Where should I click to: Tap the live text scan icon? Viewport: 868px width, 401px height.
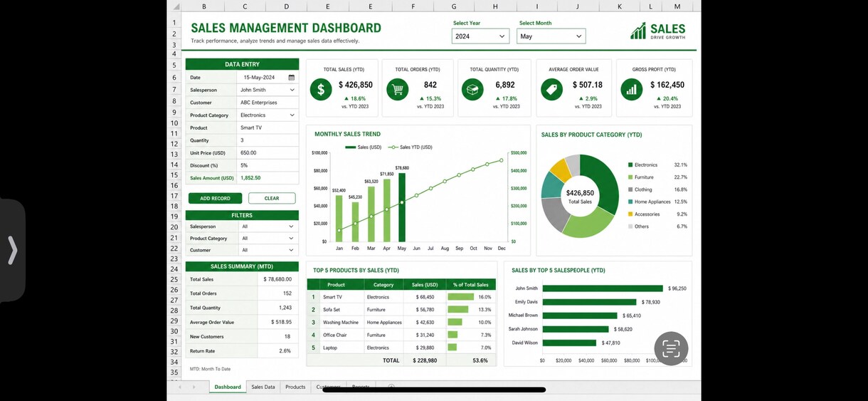tap(671, 348)
